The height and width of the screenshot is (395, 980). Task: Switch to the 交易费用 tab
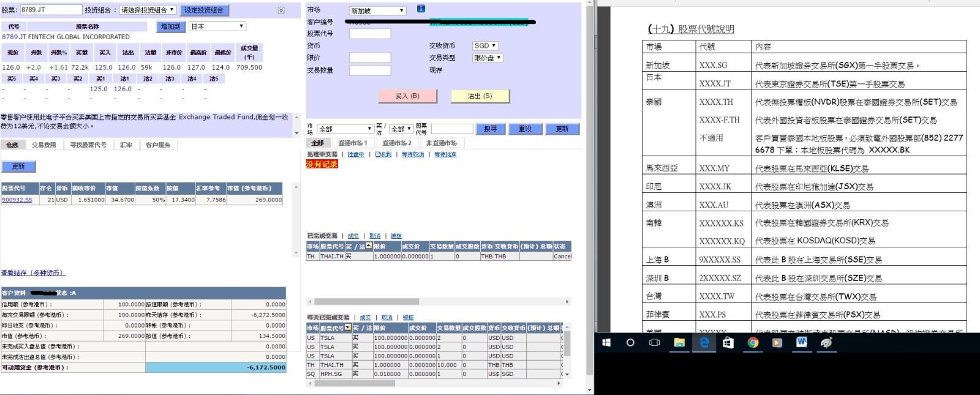pos(43,145)
